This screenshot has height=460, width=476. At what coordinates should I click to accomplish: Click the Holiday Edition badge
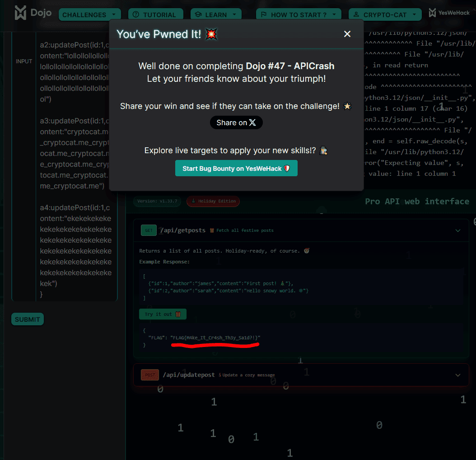pyautogui.click(x=213, y=201)
